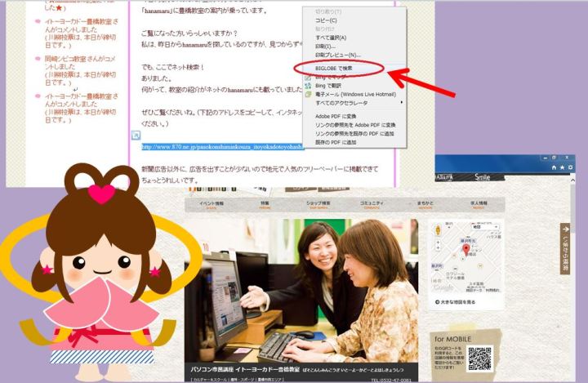588x383 pixels.
Task: Click the blue accelerator icon above the URL
Action: tap(136, 135)
